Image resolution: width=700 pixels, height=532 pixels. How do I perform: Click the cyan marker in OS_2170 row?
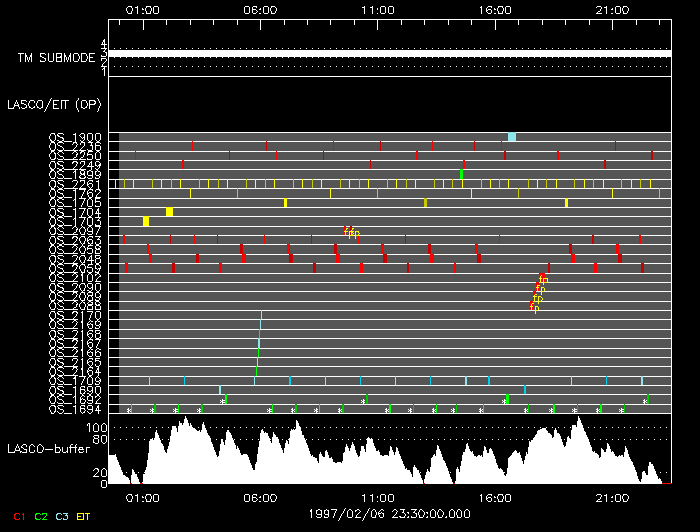click(x=261, y=316)
